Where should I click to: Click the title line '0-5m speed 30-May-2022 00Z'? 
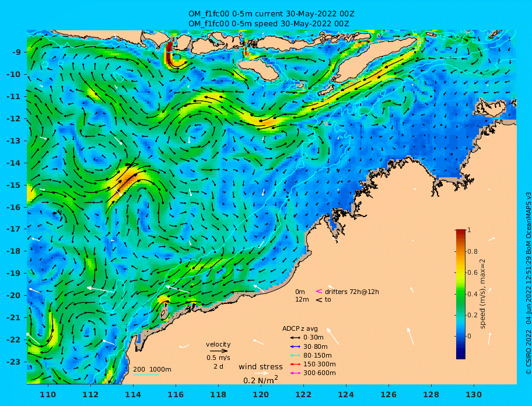(x=269, y=24)
